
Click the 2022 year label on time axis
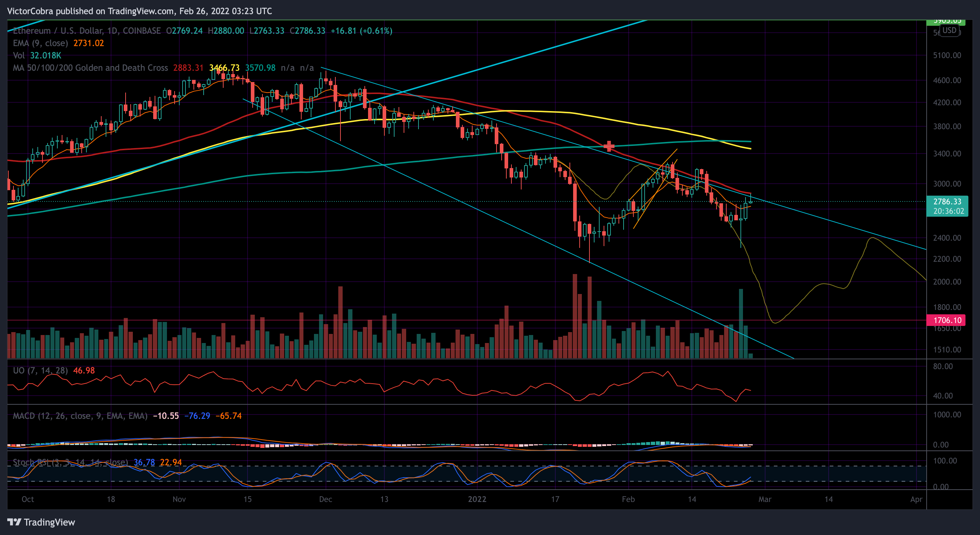point(477,499)
